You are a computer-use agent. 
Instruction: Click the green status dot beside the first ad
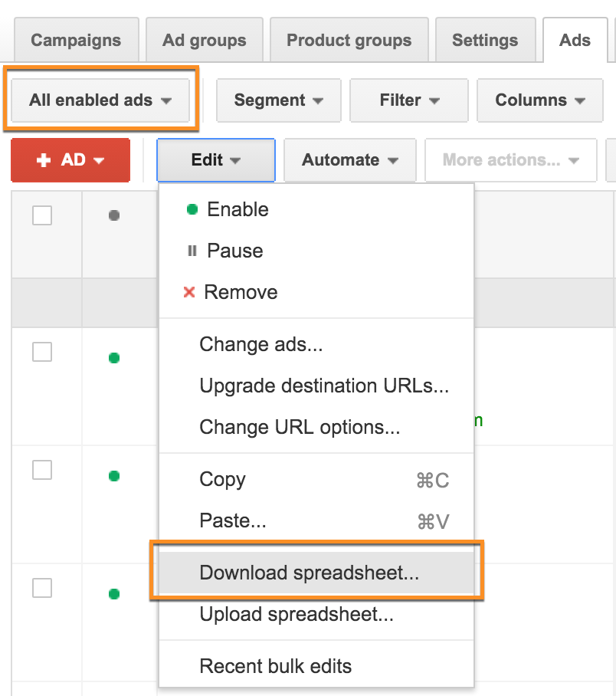[x=113, y=358]
